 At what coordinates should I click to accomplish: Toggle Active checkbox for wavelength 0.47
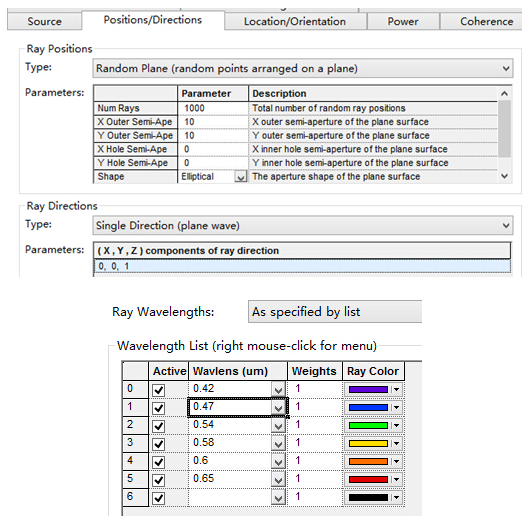click(x=159, y=408)
